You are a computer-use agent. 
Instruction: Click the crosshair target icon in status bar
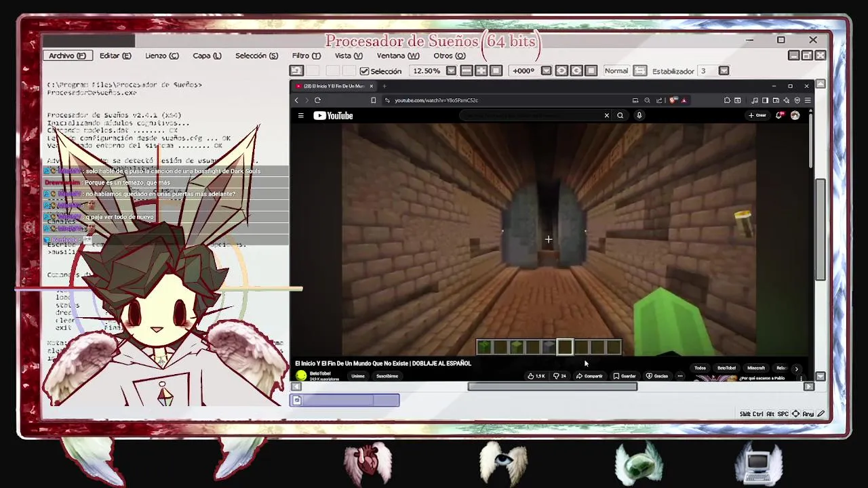(795, 413)
